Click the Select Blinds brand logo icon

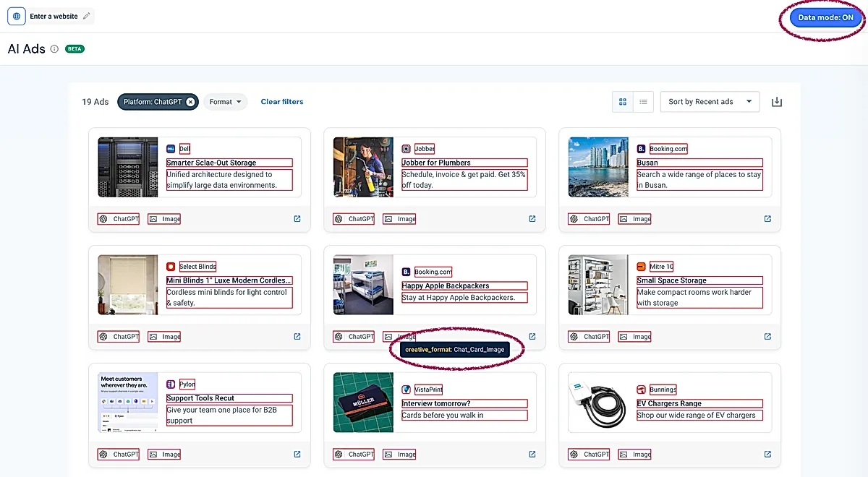pyautogui.click(x=171, y=267)
